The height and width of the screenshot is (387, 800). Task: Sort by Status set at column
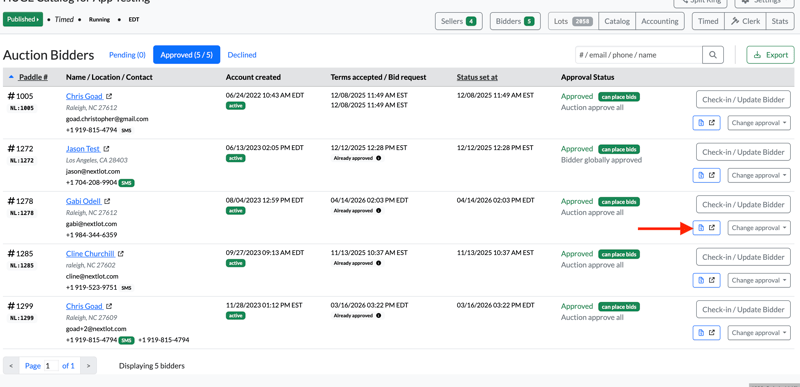coord(477,78)
